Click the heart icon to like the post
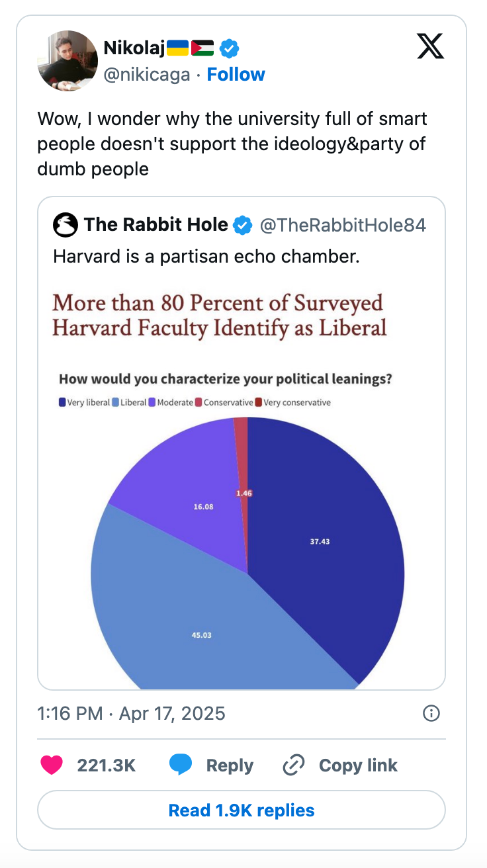 [x=54, y=765]
